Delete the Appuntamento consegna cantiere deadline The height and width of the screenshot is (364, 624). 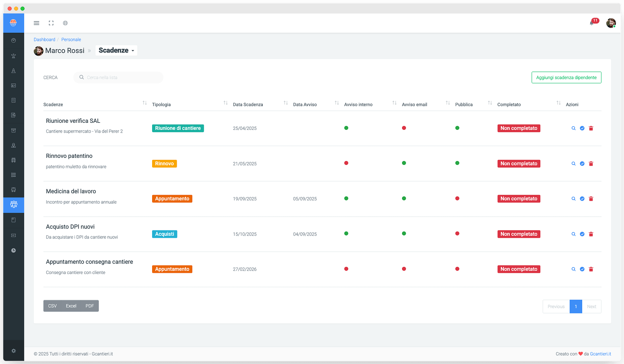[x=591, y=269]
